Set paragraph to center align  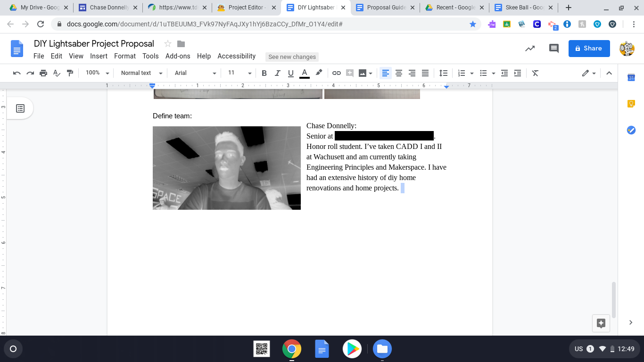(399, 73)
